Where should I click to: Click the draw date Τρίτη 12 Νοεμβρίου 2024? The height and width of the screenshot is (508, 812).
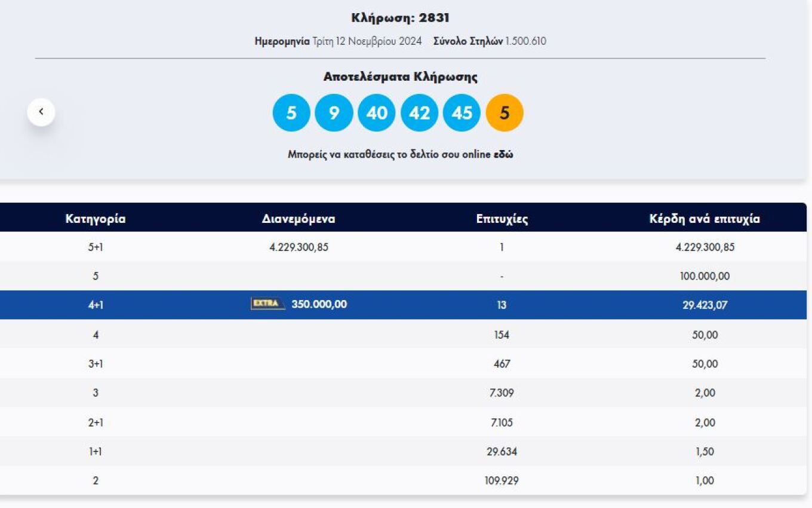tap(367, 41)
